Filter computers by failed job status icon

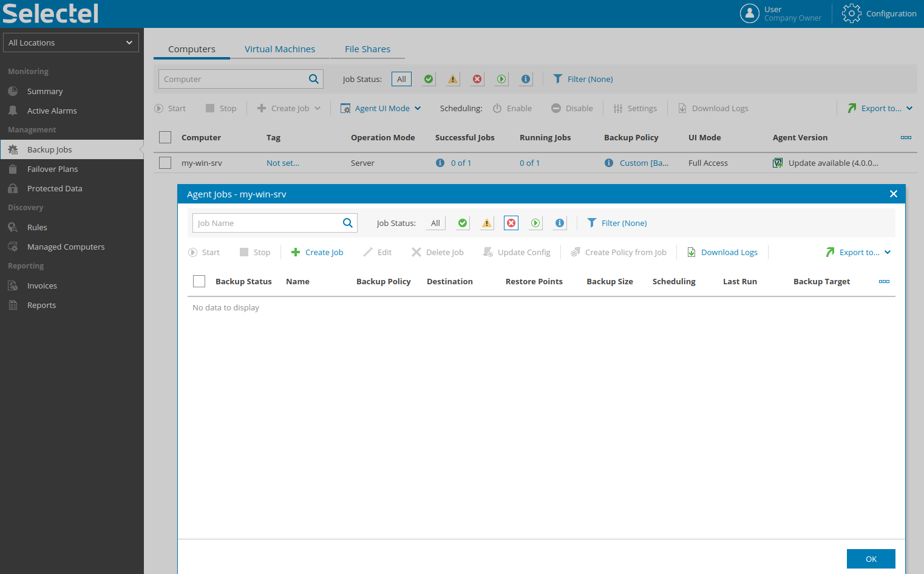click(477, 79)
